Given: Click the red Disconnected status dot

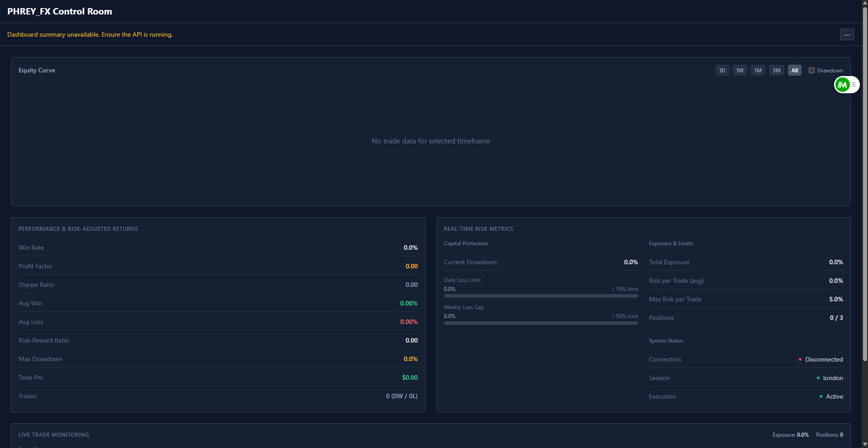Looking at the screenshot, I should pyautogui.click(x=800, y=359).
